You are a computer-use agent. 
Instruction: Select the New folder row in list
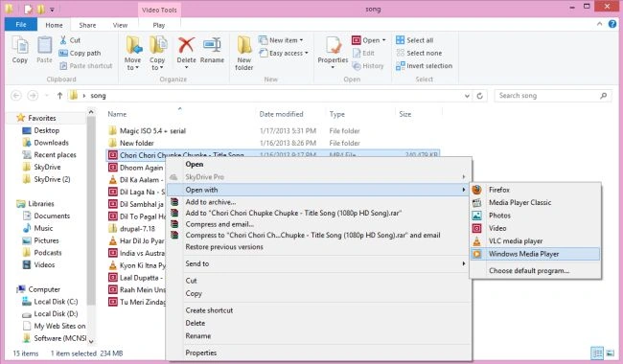click(x=137, y=143)
